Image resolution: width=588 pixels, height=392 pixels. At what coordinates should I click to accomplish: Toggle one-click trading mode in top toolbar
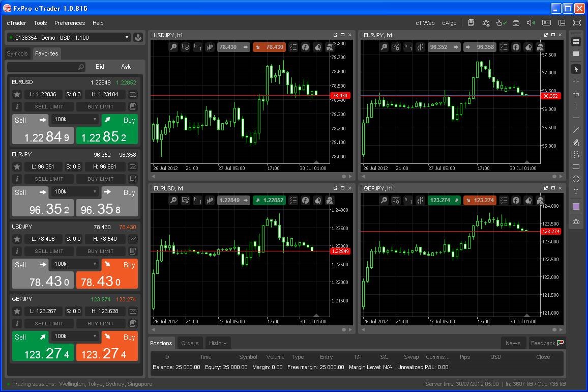(501, 23)
